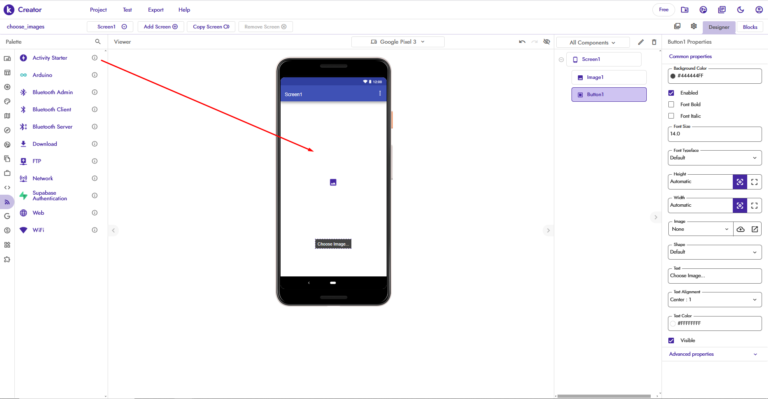768x399 pixels.
Task: Open the Image None dropdown
Action: point(700,229)
